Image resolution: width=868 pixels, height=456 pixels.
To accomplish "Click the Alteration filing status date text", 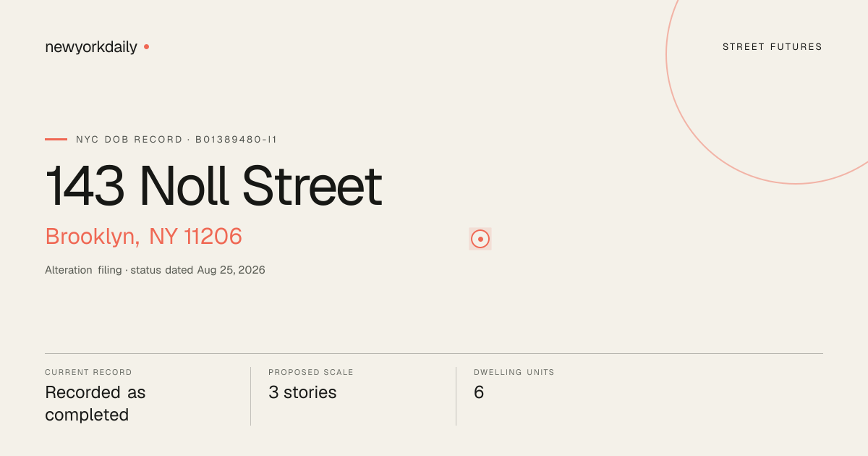I will point(155,270).
